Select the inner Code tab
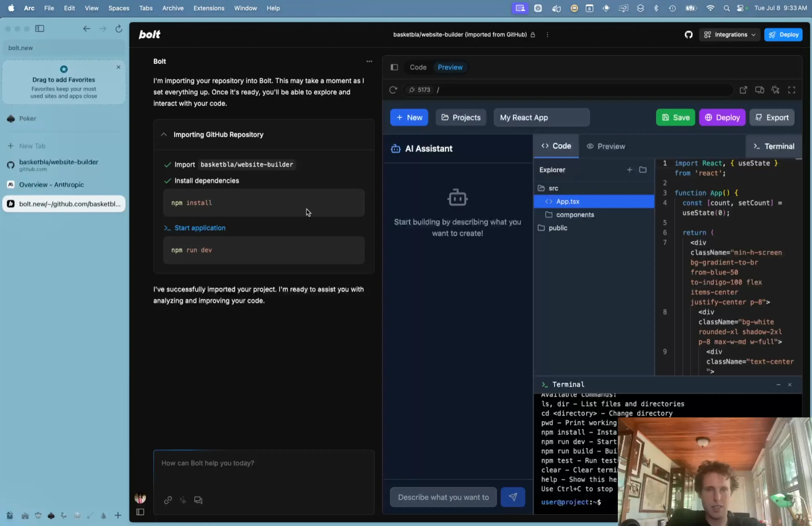Image resolution: width=812 pixels, height=526 pixels. pyautogui.click(x=556, y=146)
